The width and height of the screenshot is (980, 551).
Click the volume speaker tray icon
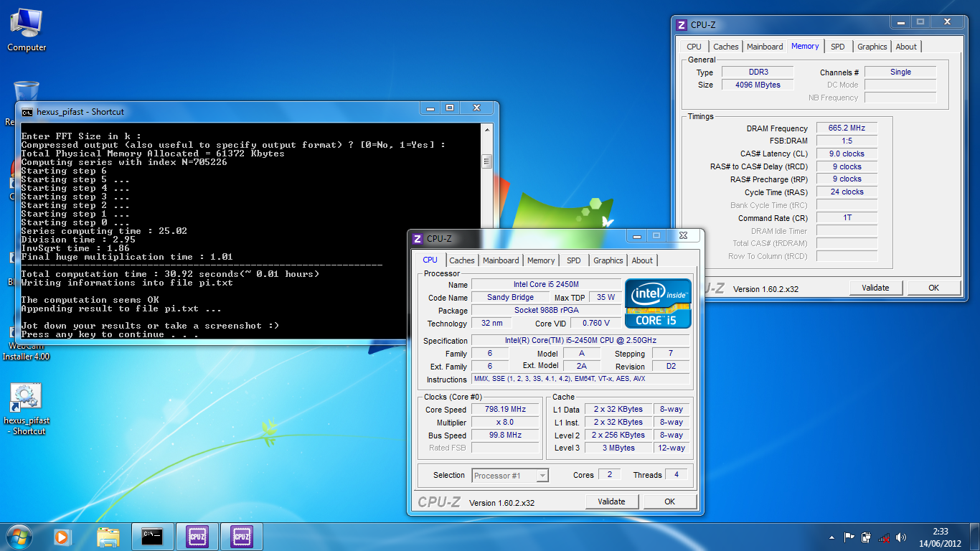pyautogui.click(x=900, y=537)
